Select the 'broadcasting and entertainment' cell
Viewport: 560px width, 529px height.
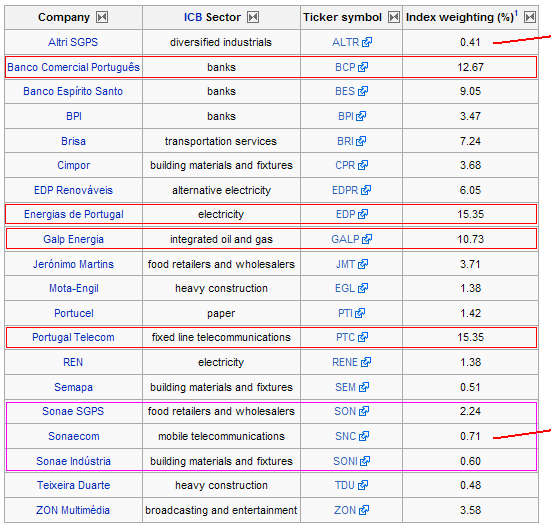tap(221, 510)
